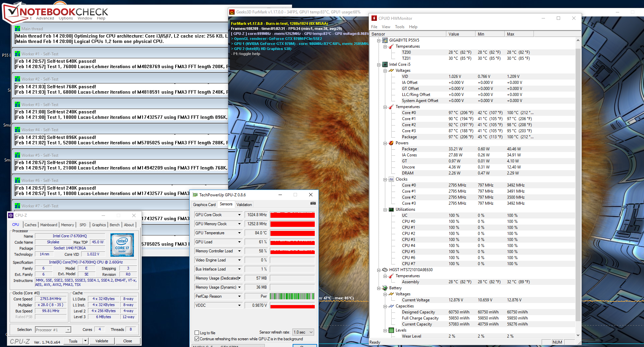
Task: Open the Bench tab in CPU-Z
Action: [x=115, y=225]
